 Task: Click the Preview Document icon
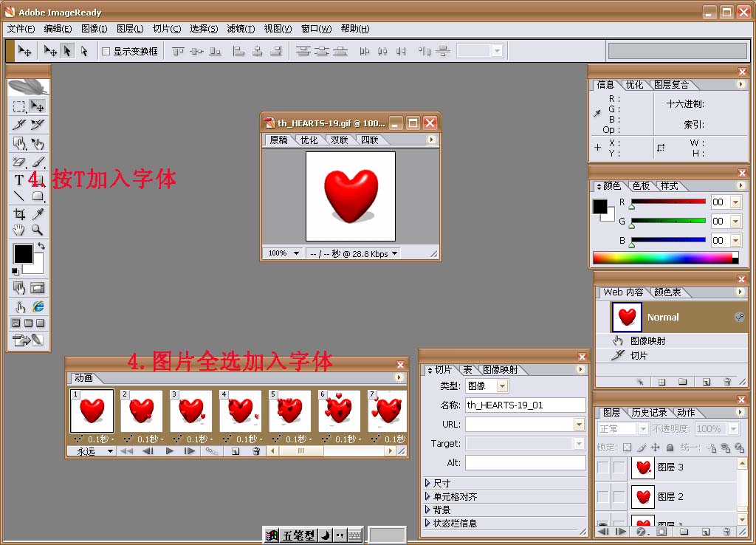click(x=18, y=306)
